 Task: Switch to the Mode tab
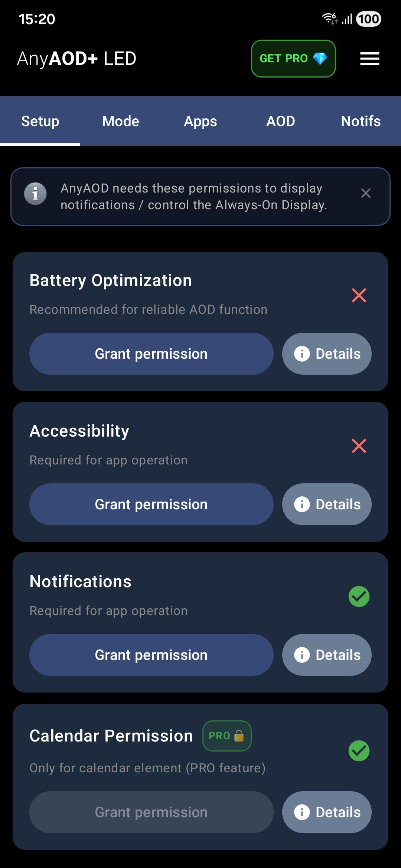tap(121, 121)
